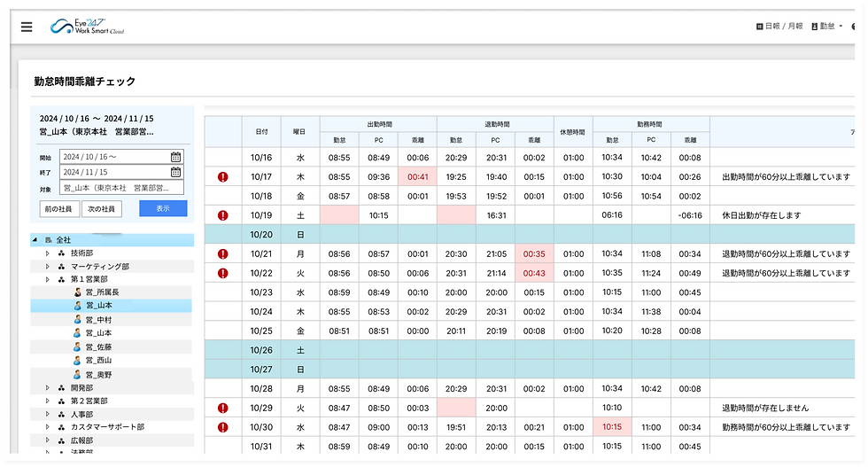Click the message 退勤時間が存在しません

(765, 409)
